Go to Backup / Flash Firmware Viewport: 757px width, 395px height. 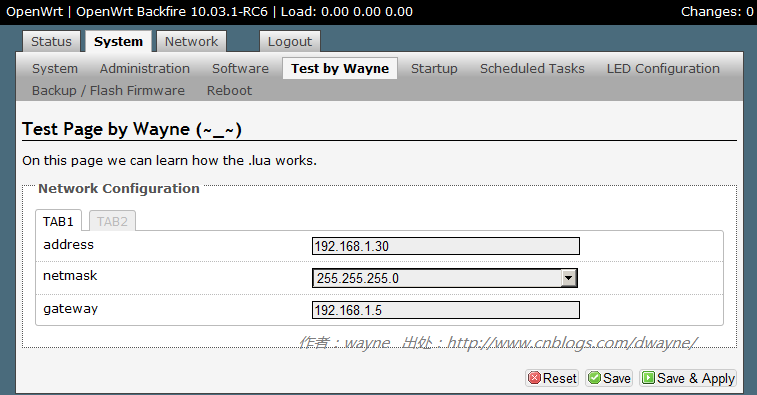click(108, 90)
